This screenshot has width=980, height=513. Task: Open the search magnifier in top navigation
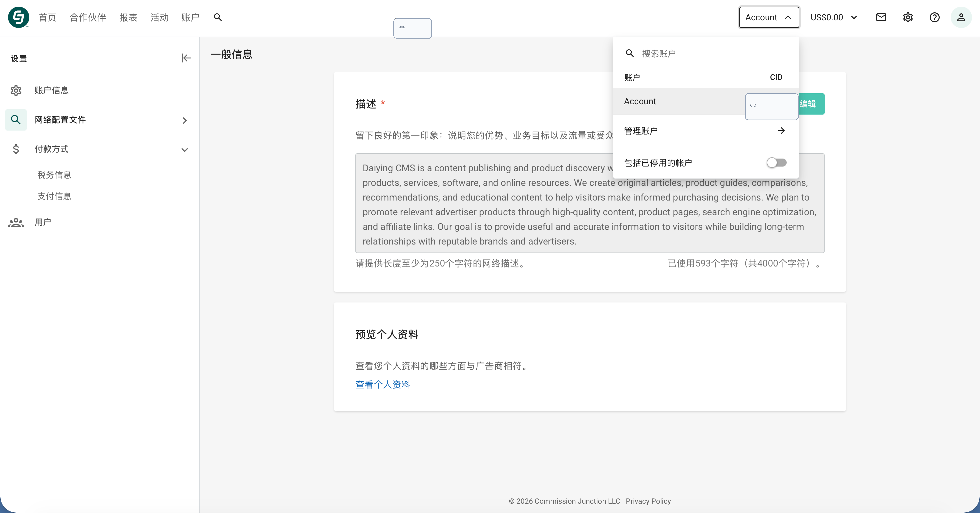click(218, 17)
